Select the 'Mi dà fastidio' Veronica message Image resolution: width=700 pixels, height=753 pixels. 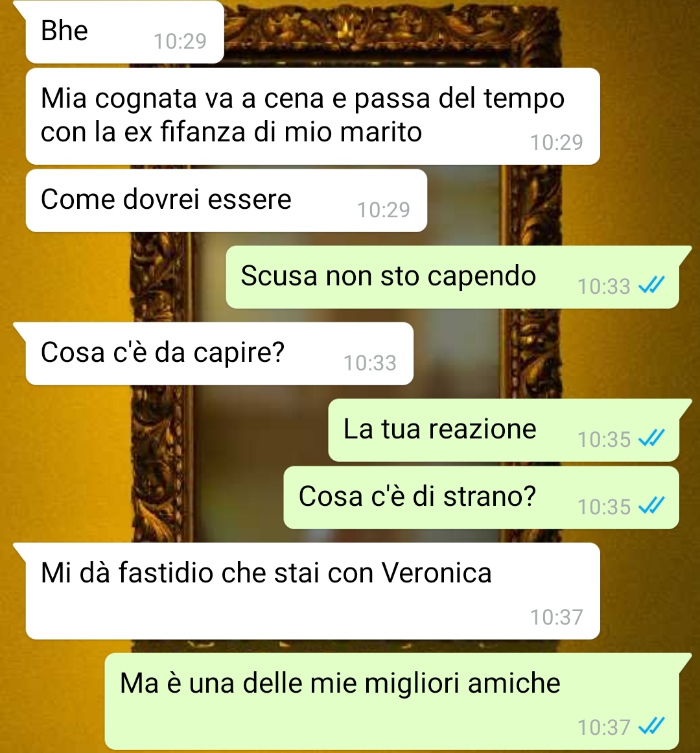[x=313, y=591]
